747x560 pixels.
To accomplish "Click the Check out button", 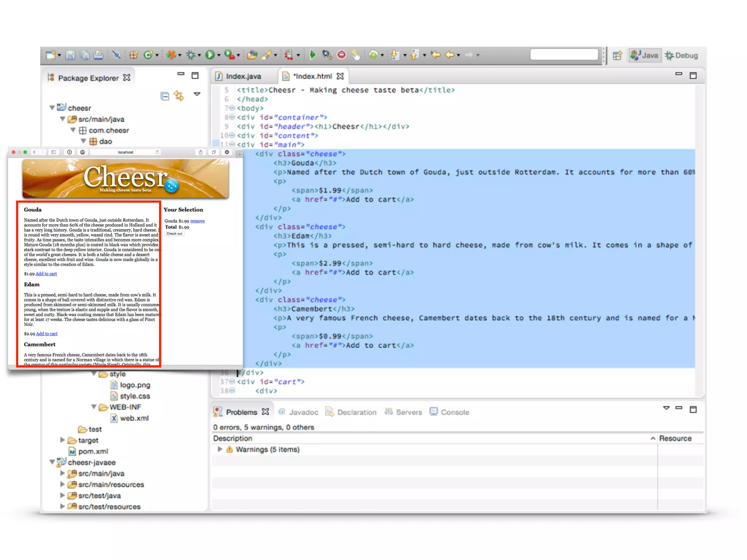I will (x=174, y=234).
